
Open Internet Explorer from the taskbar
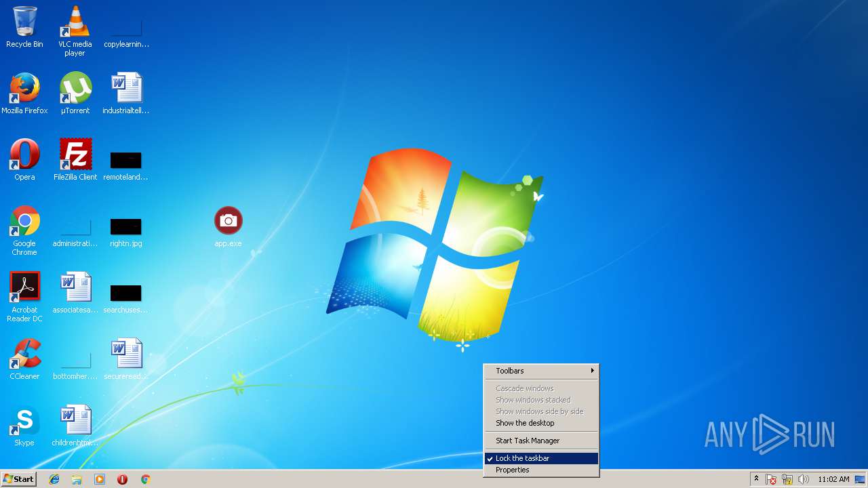coord(54,479)
